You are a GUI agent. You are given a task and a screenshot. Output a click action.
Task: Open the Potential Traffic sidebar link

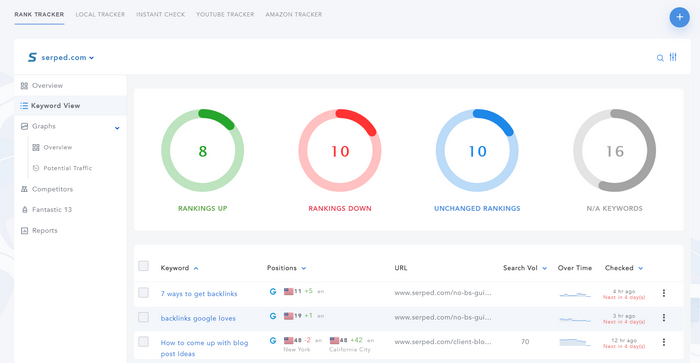click(67, 168)
